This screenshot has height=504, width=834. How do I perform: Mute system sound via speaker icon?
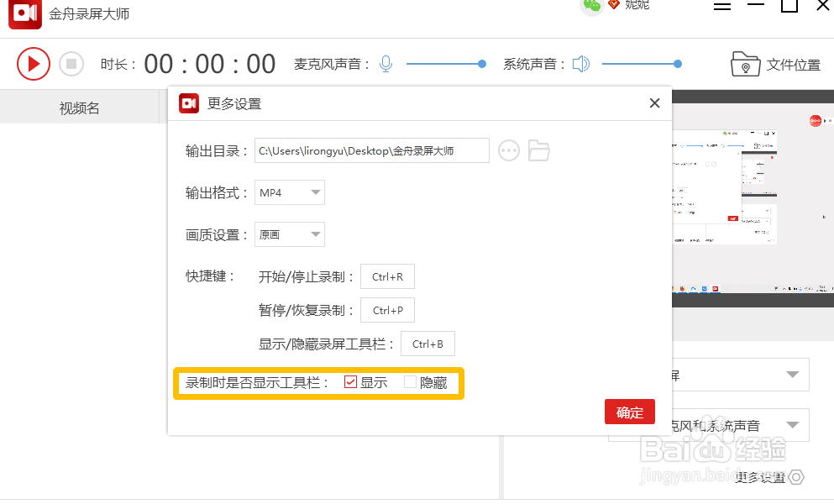click(581, 64)
